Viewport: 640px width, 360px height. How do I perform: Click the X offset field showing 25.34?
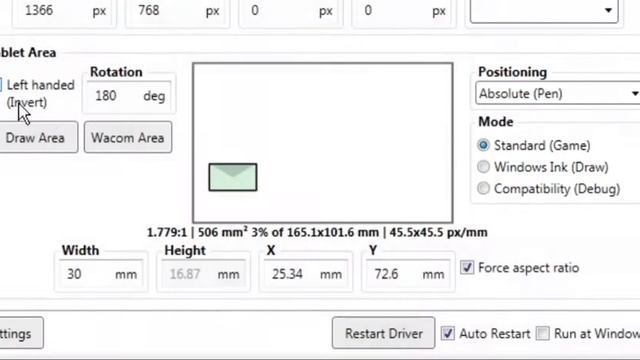[x=306, y=274]
